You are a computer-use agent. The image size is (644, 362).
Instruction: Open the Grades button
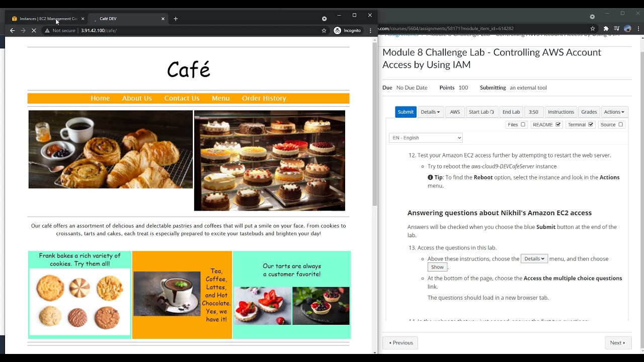coord(589,112)
